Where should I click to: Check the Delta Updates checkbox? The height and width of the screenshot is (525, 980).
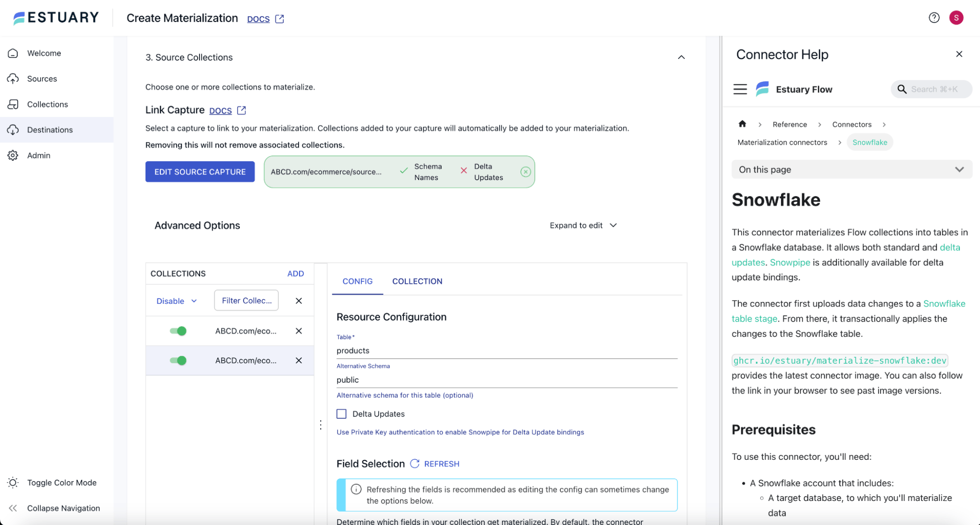click(x=342, y=414)
